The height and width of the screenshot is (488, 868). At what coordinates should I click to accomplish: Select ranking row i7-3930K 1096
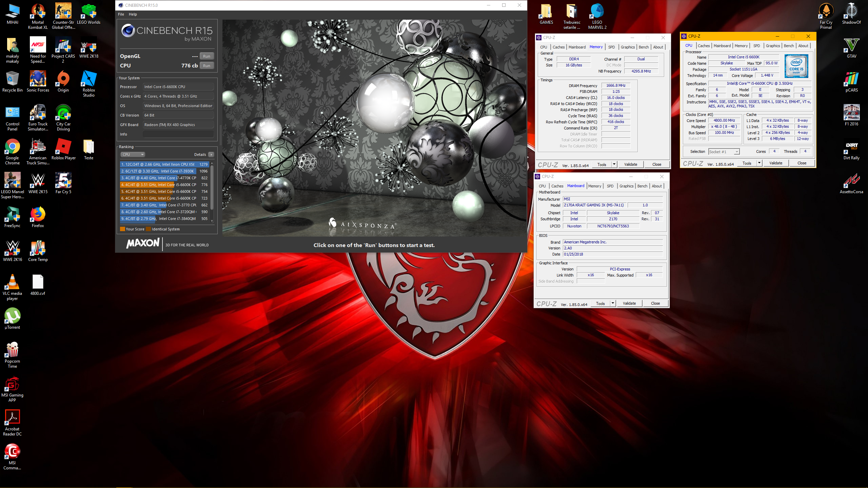coord(164,171)
